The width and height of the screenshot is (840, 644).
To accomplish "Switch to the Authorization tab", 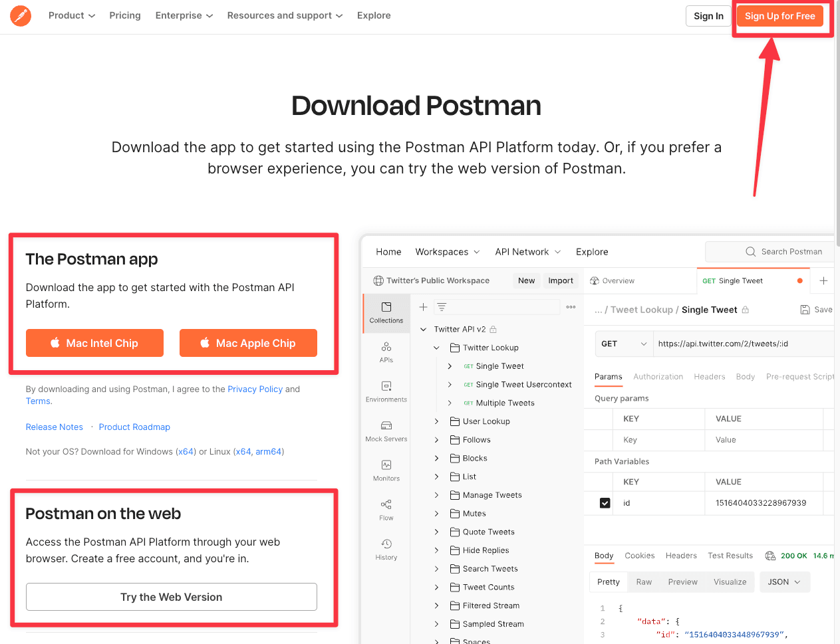I will (658, 377).
